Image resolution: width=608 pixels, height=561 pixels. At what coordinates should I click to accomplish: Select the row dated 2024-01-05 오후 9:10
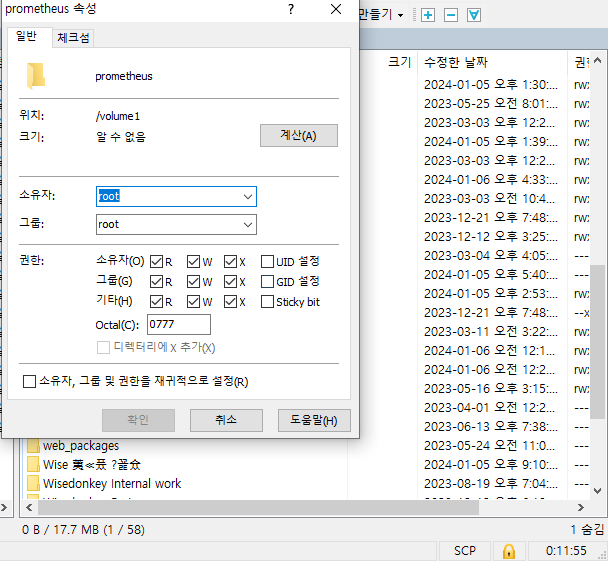(491, 464)
